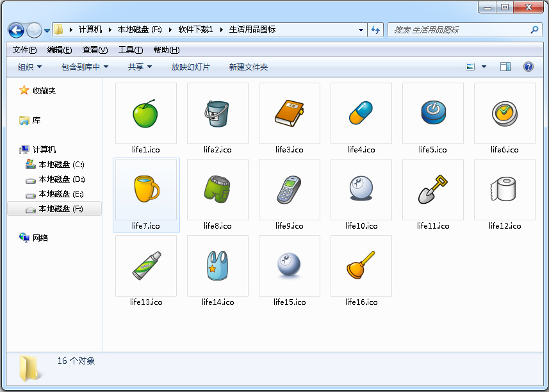Select the plunger icon life16.ico

361,265
